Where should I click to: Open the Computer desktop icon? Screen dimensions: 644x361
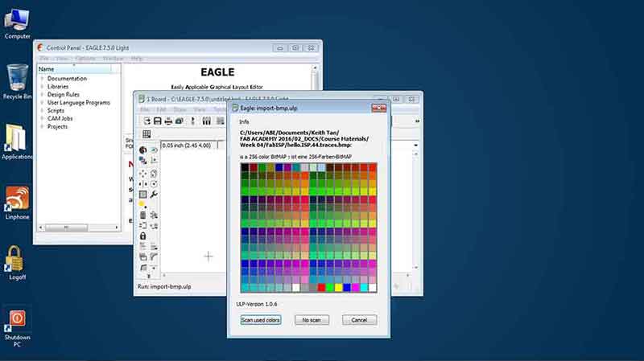(x=17, y=24)
